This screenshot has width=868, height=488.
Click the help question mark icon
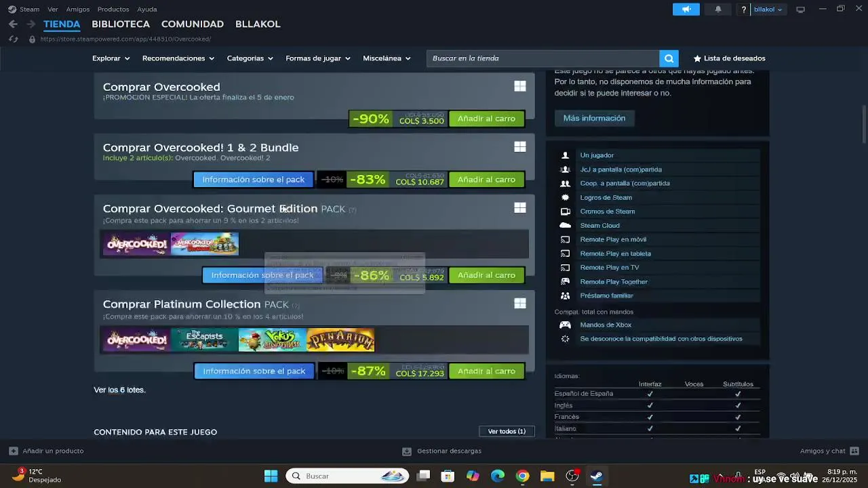(x=744, y=9)
